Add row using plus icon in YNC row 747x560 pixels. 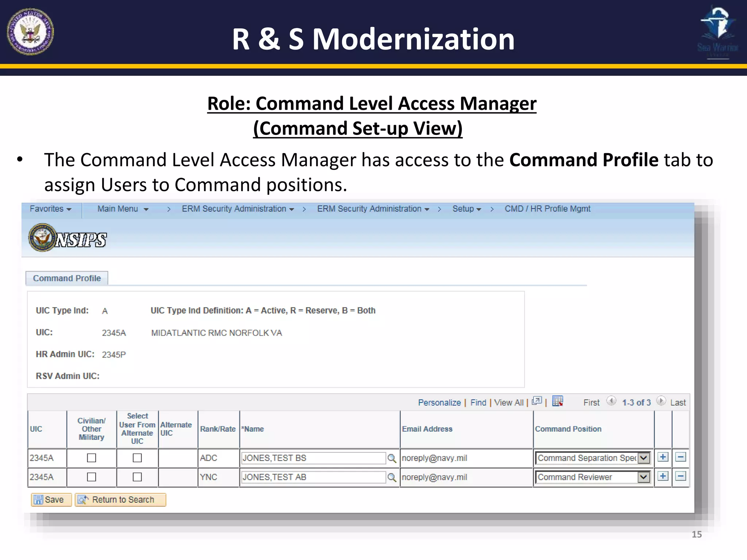[x=663, y=476]
